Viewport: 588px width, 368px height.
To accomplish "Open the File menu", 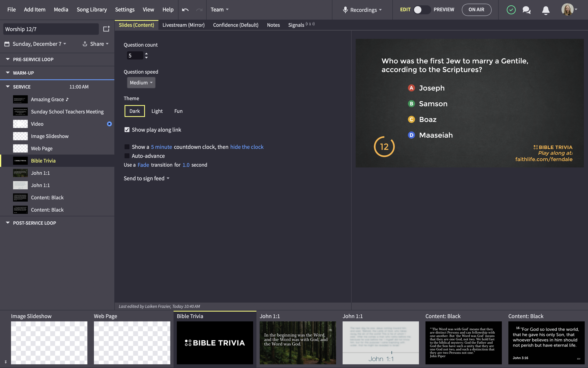I will 11,9.
